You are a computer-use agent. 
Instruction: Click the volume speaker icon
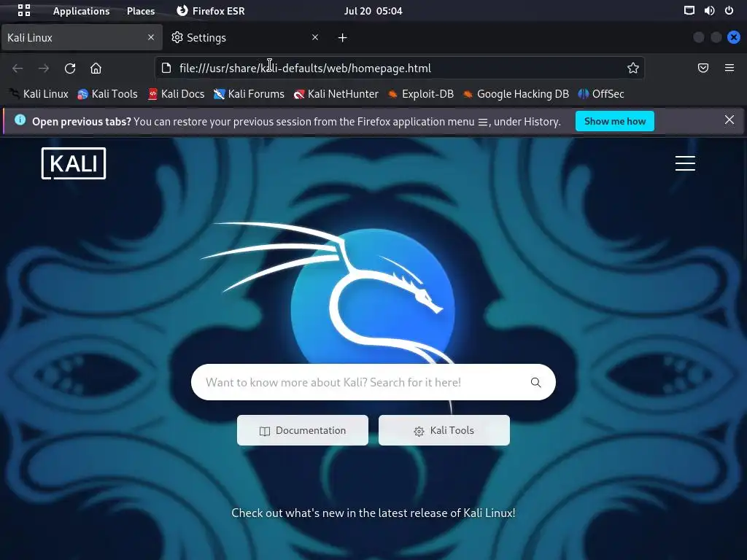coord(709,10)
